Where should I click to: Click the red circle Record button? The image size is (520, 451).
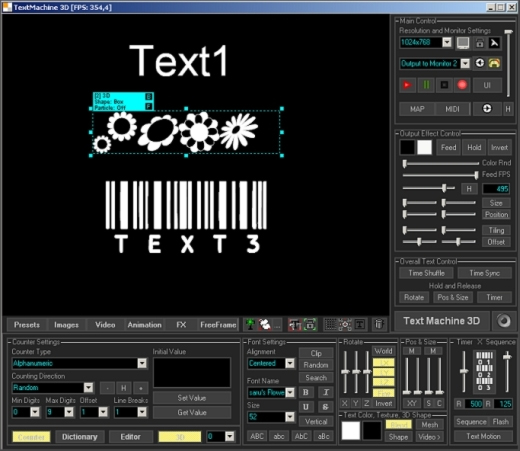462,85
